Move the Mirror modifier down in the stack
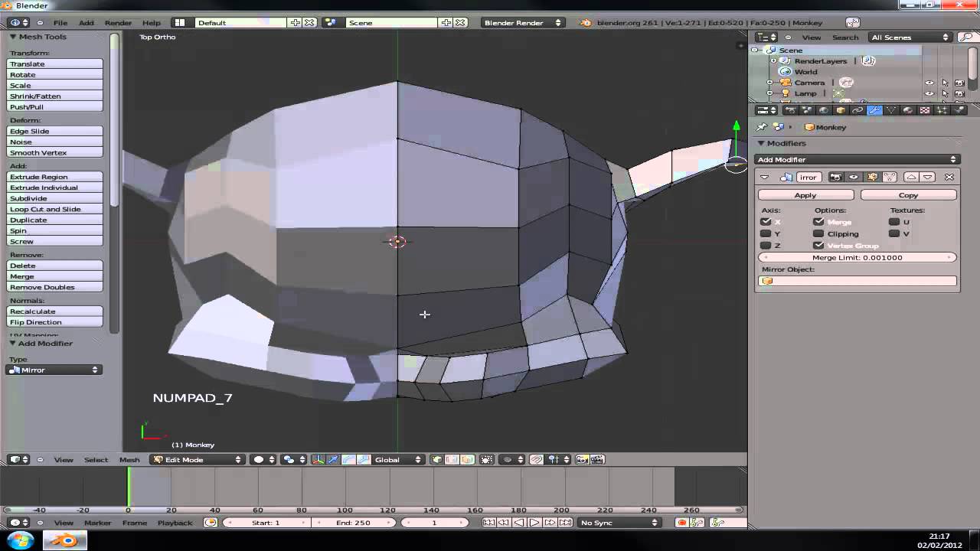The image size is (980, 551). coord(927,177)
